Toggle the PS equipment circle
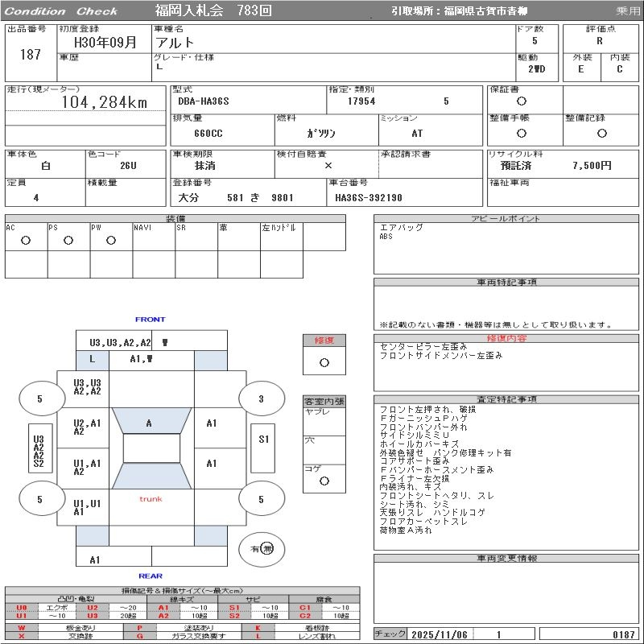This screenshot has height=644, width=644. pos(68,241)
